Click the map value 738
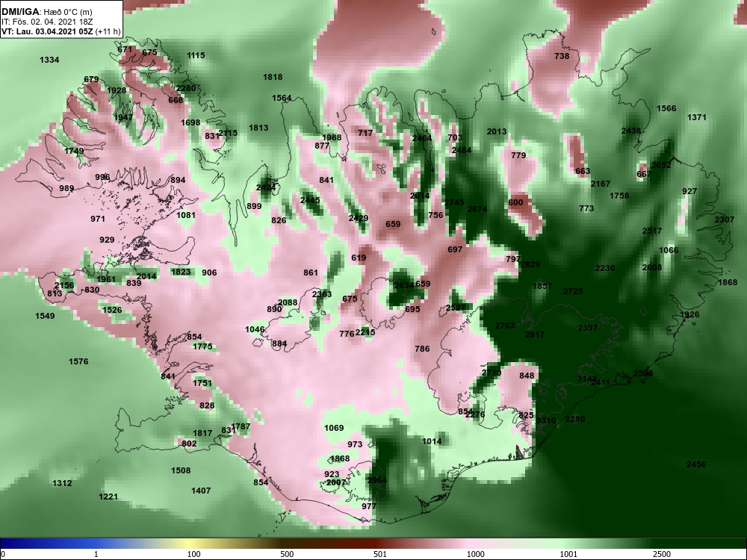Viewport: 747px width, 560px height. coord(562,56)
